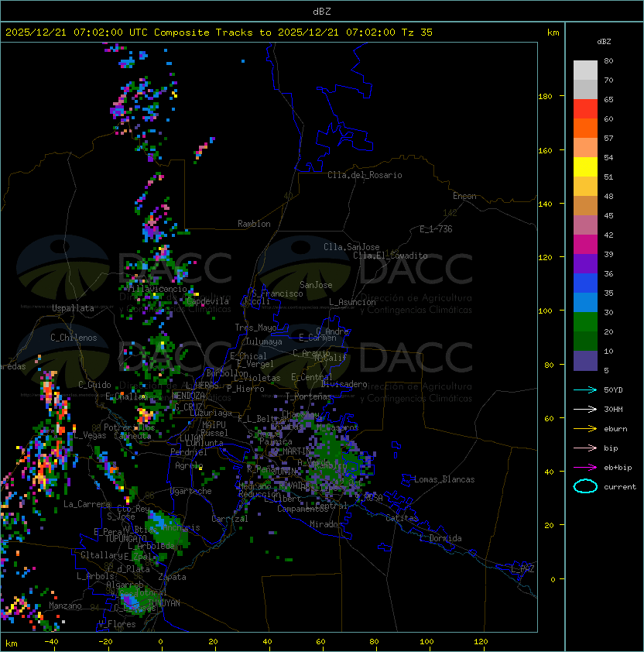
Task: Click the 'MENDOZA' map label
Action: [188, 396]
